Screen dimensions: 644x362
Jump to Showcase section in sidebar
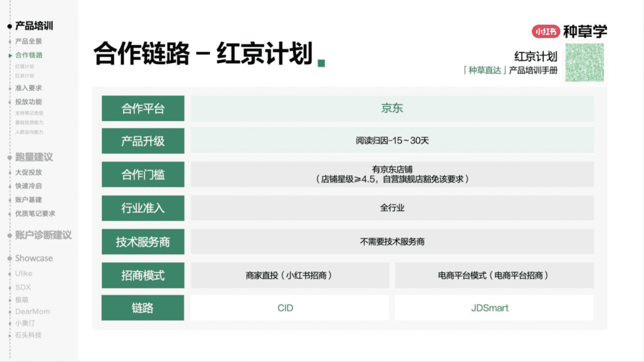pos(34,258)
